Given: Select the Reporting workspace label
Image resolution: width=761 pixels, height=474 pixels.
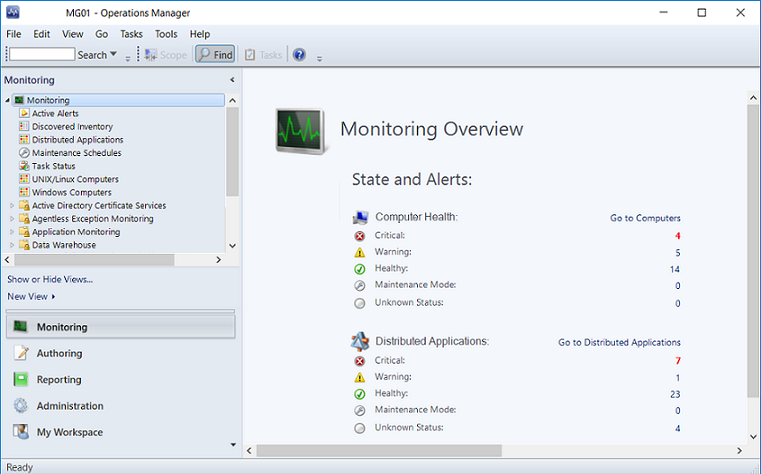Looking at the screenshot, I should (59, 379).
